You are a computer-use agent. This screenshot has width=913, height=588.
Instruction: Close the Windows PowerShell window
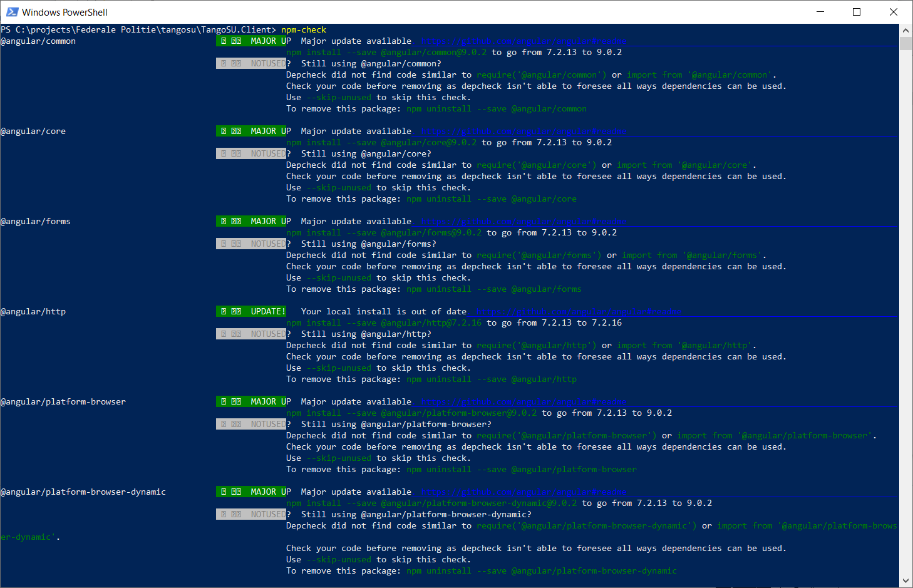click(x=894, y=12)
